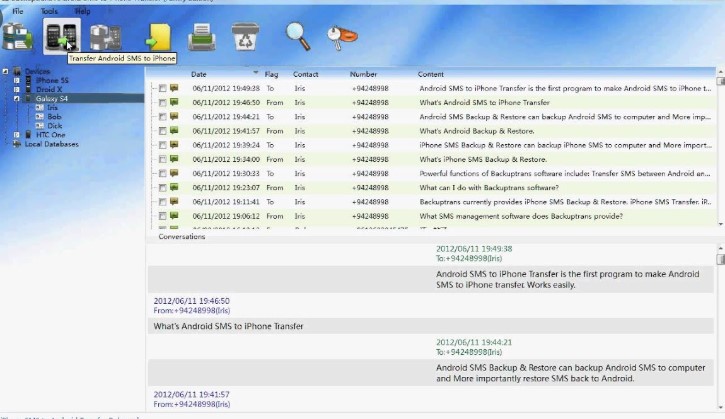
Task: Click the backup SMS to local database icon
Action: coord(17,37)
